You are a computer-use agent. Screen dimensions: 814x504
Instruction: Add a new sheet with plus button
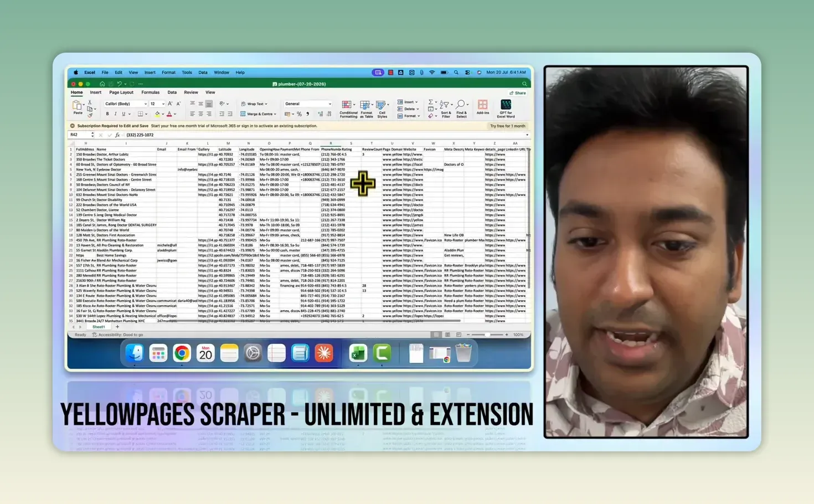coord(117,327)
